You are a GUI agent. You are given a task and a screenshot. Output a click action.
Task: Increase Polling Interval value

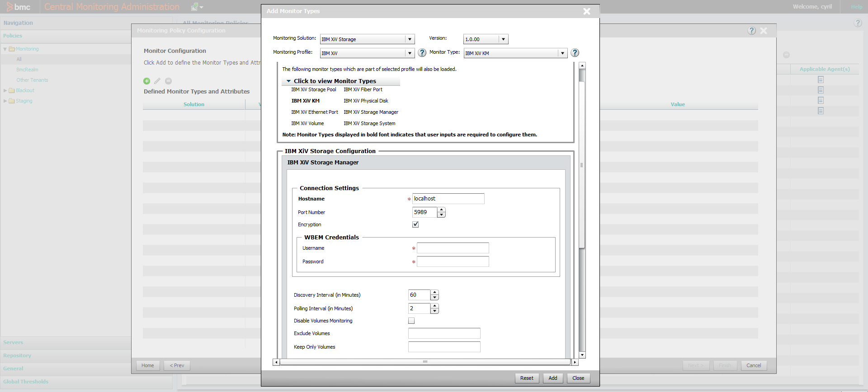(434, 306)
